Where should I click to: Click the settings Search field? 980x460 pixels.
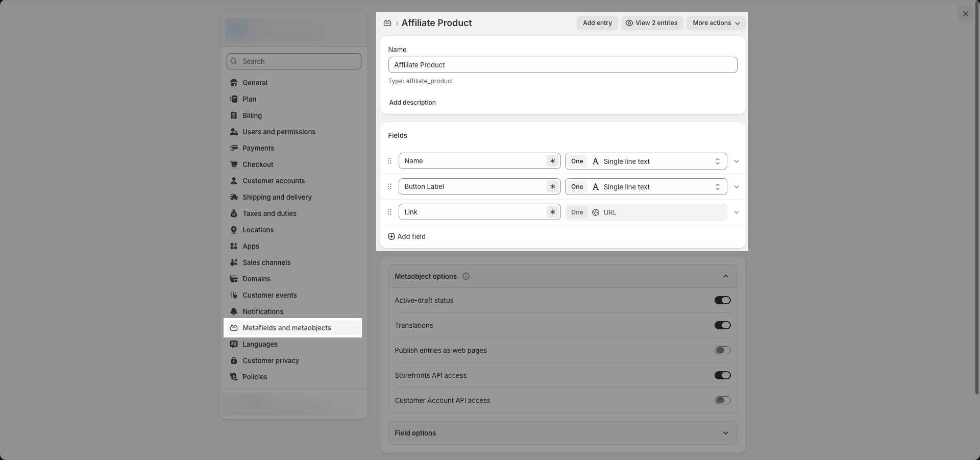click(x=294, y=61)
